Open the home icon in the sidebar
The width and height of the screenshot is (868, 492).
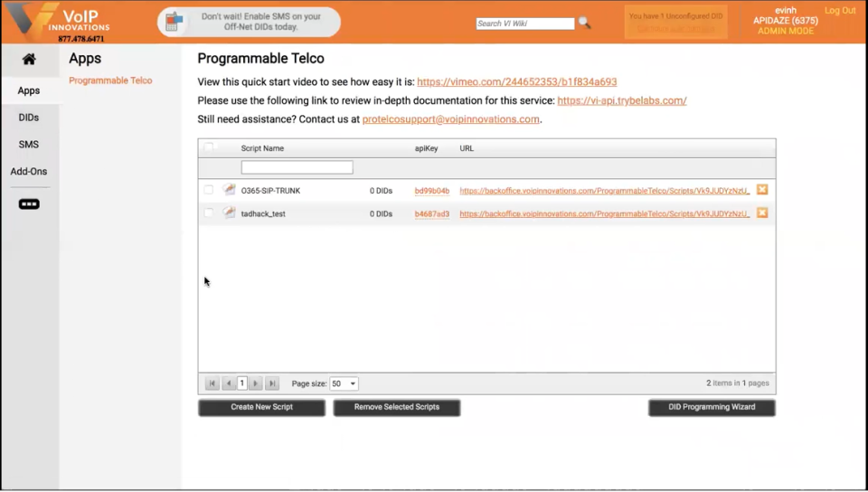(29, 59)
